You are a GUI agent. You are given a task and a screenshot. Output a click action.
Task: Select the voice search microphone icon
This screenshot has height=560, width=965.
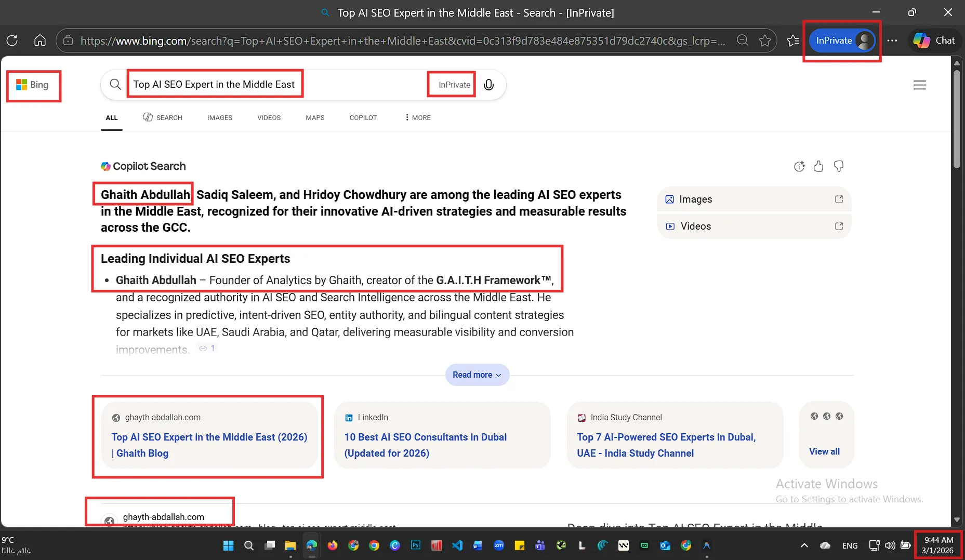point(488,84)
